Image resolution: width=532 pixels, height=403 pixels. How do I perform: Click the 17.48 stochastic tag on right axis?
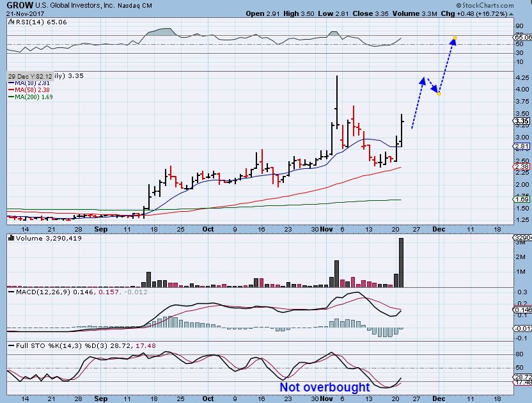[x=522, y=383]
